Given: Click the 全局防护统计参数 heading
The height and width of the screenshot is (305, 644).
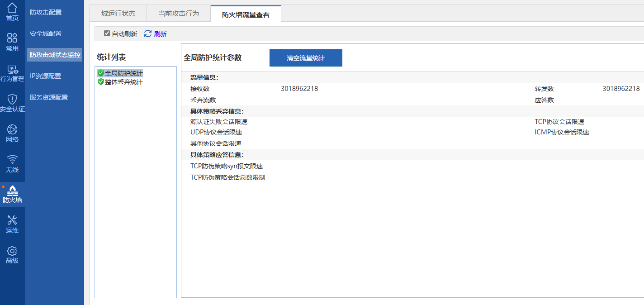Looking at the screenshot, I should (213, 57).
